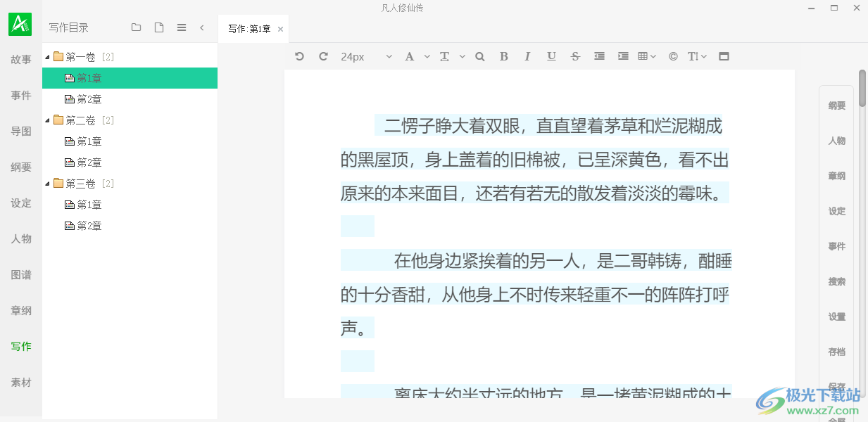Open 故事 in left sidebar
The width and height of the screenshot is (868, 422).
click(21, 60)
